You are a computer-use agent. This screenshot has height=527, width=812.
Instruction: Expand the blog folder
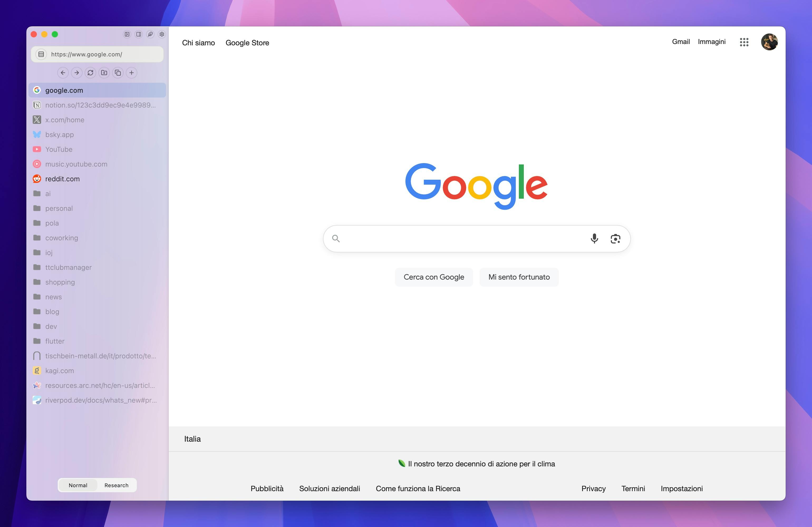(97, 311)
